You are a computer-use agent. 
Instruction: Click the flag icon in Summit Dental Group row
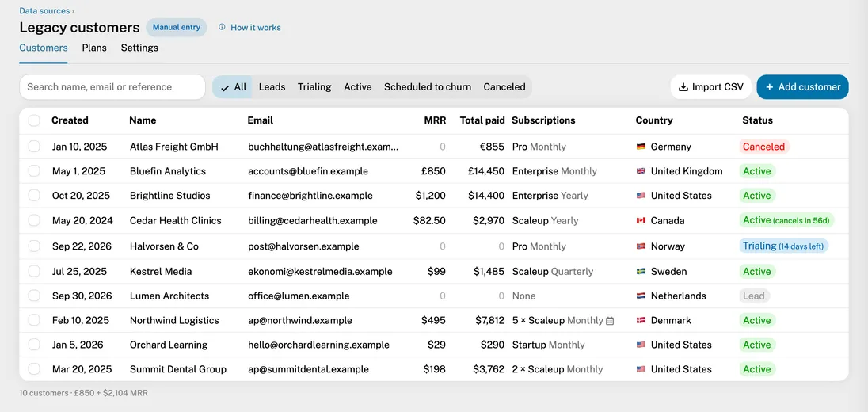641,368
